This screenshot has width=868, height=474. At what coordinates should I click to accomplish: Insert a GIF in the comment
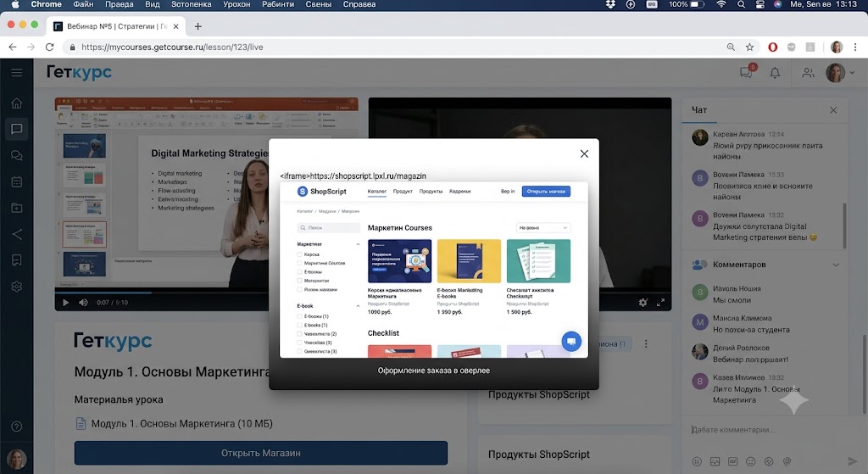[733, 461]
